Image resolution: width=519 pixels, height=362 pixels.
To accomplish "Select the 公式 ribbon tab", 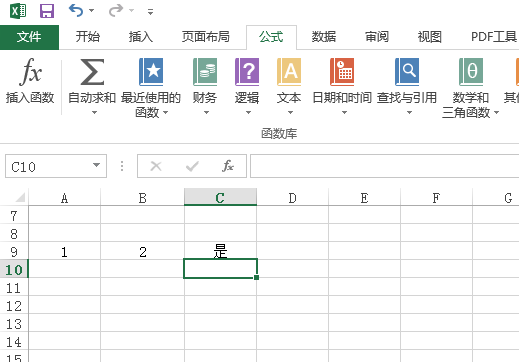I will (271, 37).
